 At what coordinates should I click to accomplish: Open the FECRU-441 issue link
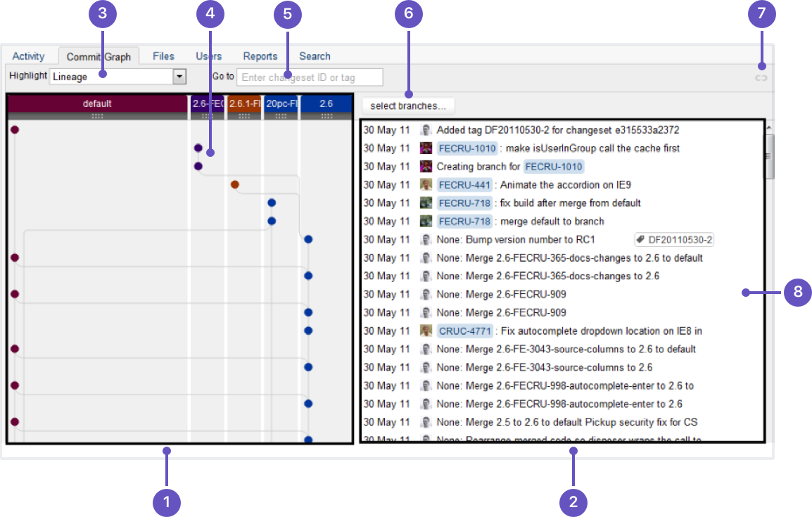(x=464, y=185)
